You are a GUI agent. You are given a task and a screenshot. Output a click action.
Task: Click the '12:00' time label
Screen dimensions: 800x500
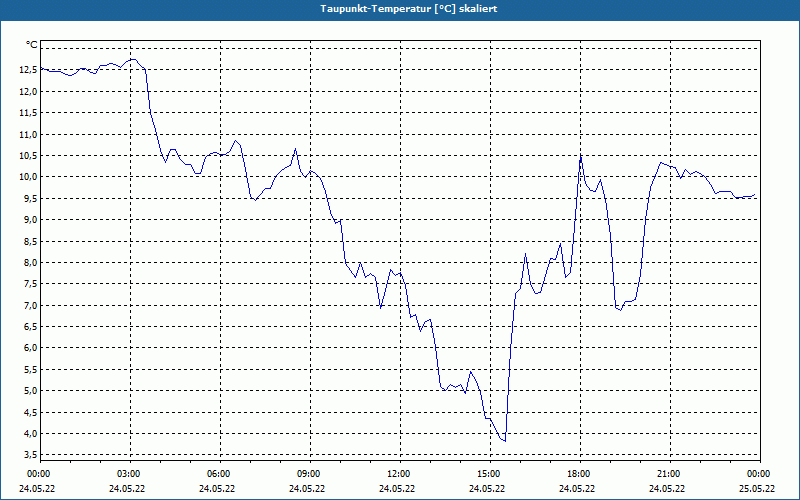(398, 474)
